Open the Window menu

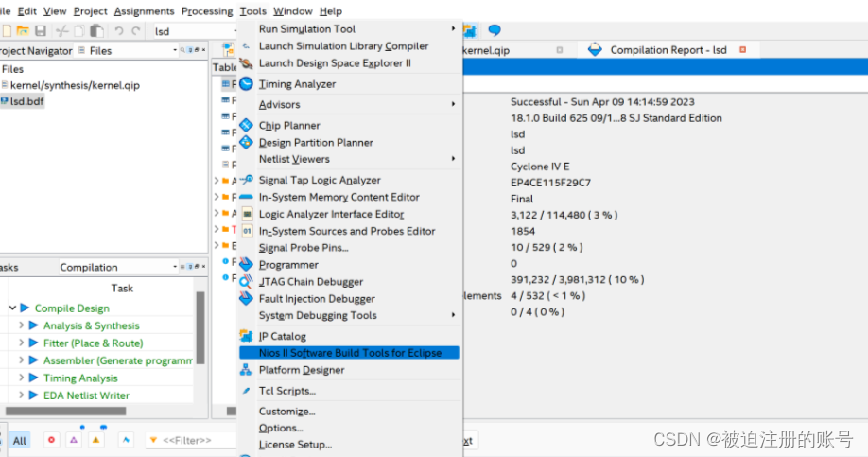click(292, 11)
